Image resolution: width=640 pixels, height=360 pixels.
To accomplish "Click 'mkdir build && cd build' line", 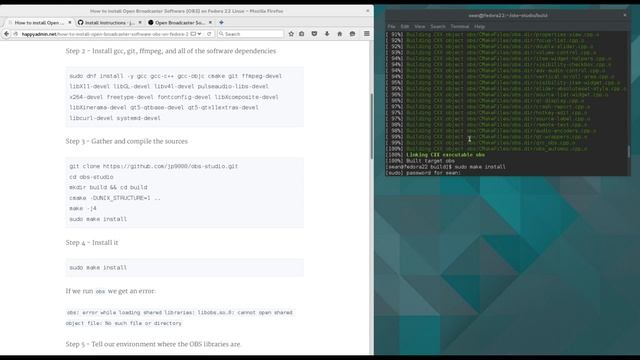I will tap(108, 187).
